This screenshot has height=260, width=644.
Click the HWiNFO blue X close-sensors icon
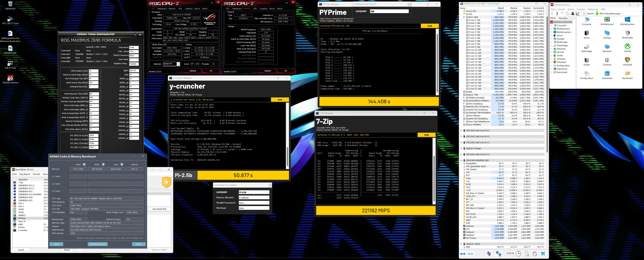point(543,254)
